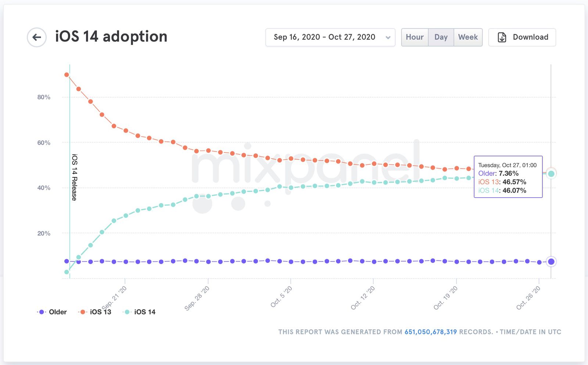Screen dimensions: 588x365
Task: Toggle the Older series visibility
Action: click(x=58, y=312)
